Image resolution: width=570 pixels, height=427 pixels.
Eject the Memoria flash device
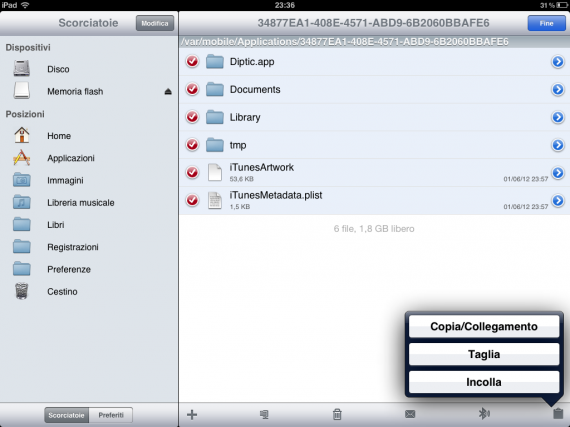[x=168, y=91]
